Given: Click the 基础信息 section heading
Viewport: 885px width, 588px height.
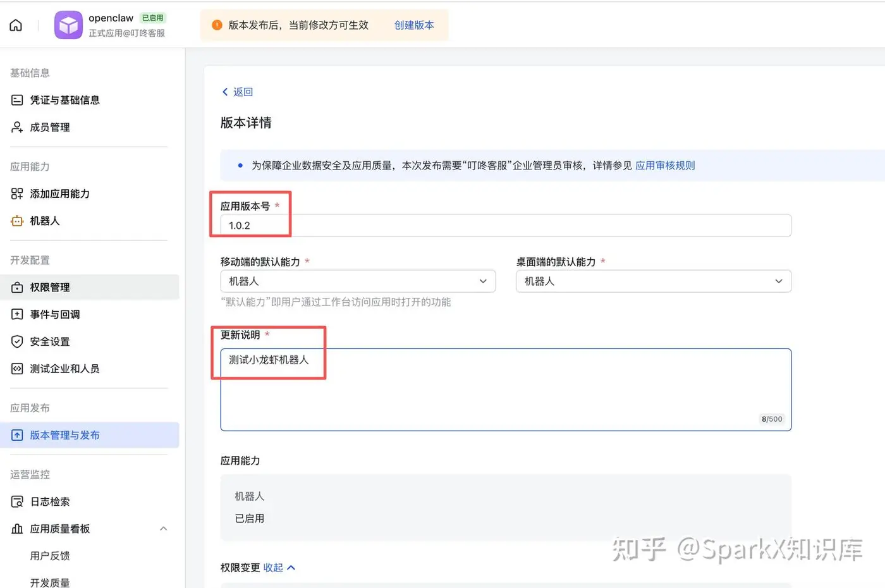Looking at the screenshot, I should click(30, 73).
